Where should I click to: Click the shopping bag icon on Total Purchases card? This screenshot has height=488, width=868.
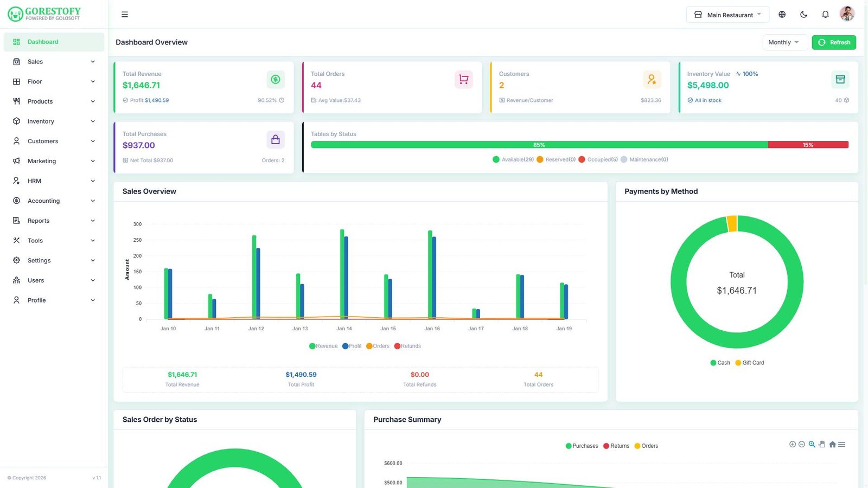[276, 140]
